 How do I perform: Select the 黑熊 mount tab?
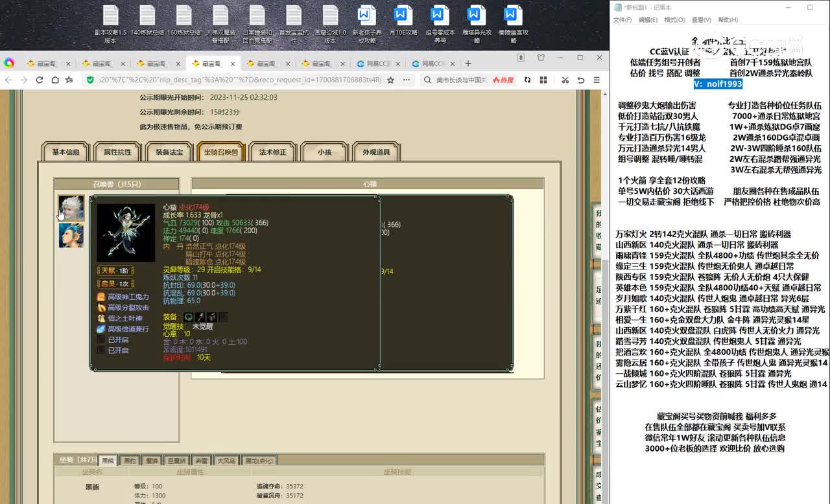pyautogui.click(x=108, y=461)
